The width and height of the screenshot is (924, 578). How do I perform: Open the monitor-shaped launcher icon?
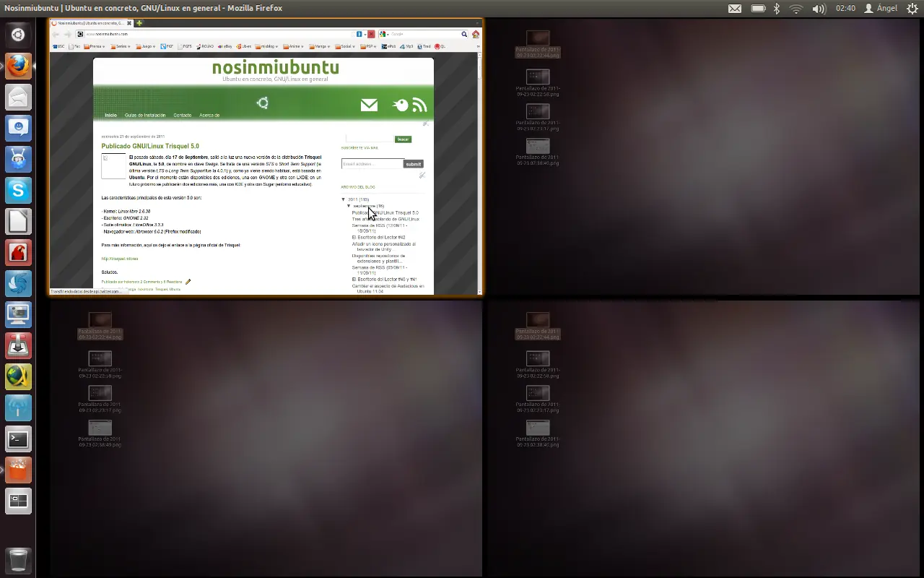(18, 314)
